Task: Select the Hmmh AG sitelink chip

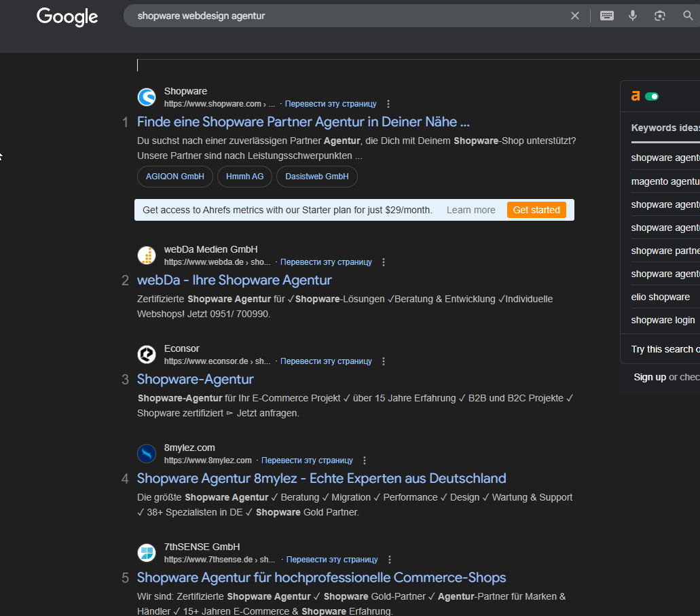Action: (x=244, y=177)
